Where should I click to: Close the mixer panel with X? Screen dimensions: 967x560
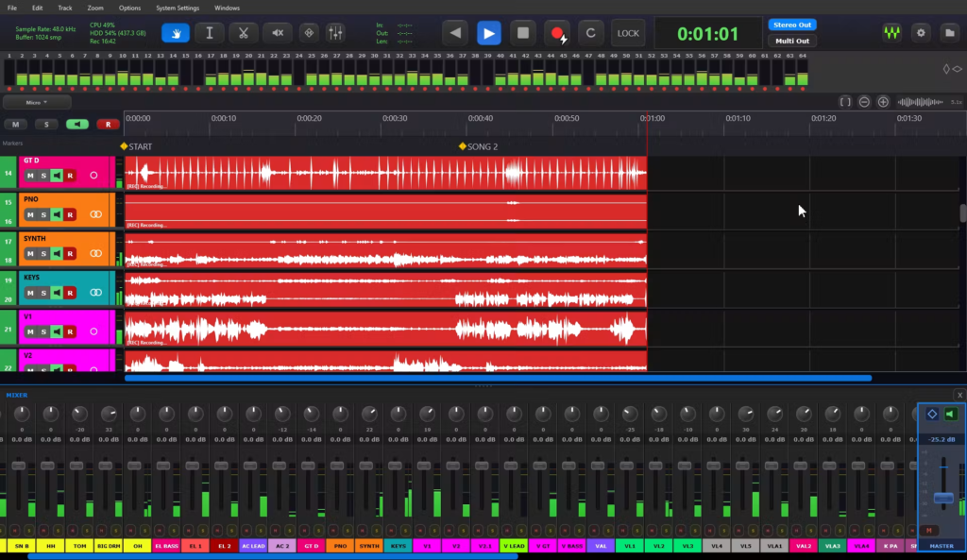(x=959, y=396)
